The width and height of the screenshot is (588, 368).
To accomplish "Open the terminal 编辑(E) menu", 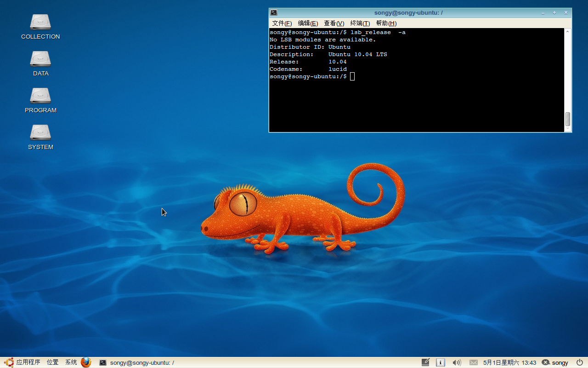I will (308, 23).
